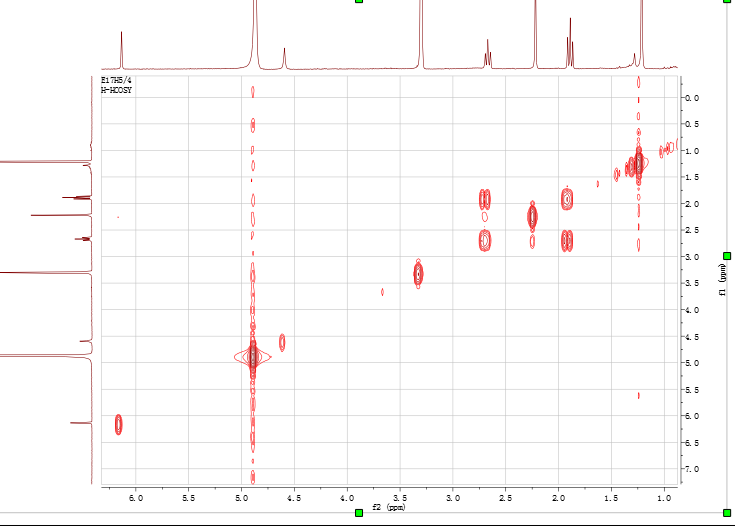Select the right-middle green resize handle

coord(727,256)
